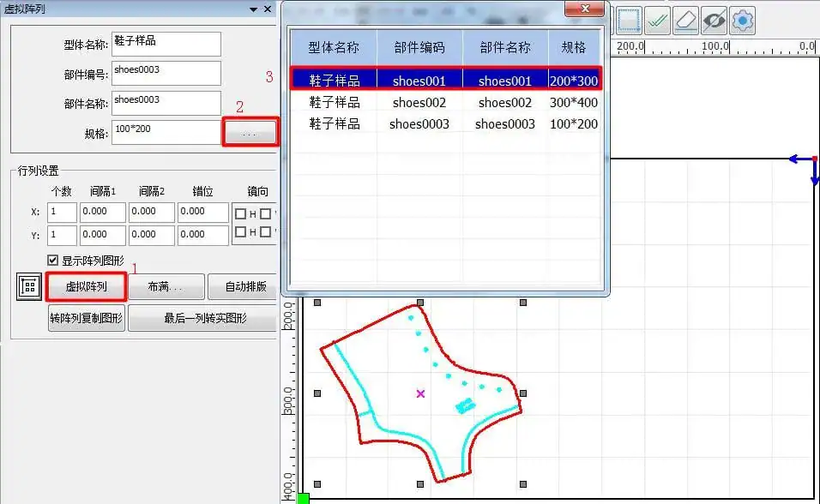Close the part list popup window
Viewport: 820px width, 504px height.
point(585,9)
